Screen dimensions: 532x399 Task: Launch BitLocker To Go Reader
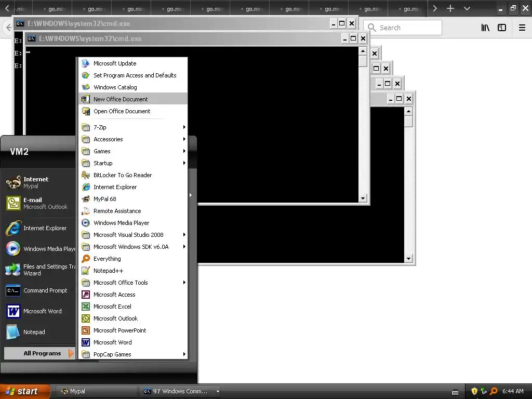(x=133, y=175)
